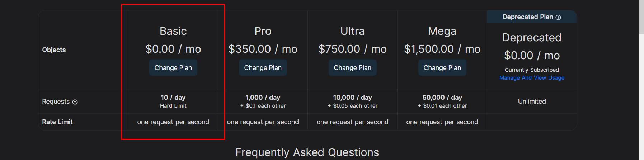The height and width of the screenshot is (160, 644).
Task: Click the Objects row label
Action: 54,50
